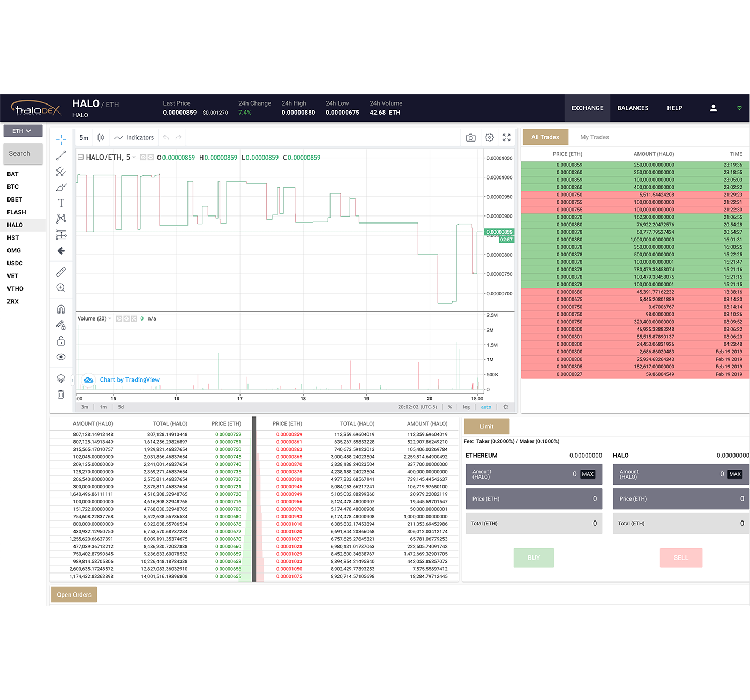Open the long position prediction tool
This screenshot has height=700, width=750.
[x=61, y=235]
